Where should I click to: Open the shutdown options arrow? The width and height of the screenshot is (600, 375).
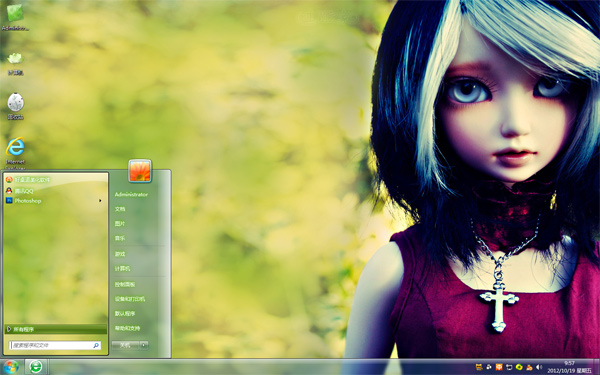coord(144,345)
